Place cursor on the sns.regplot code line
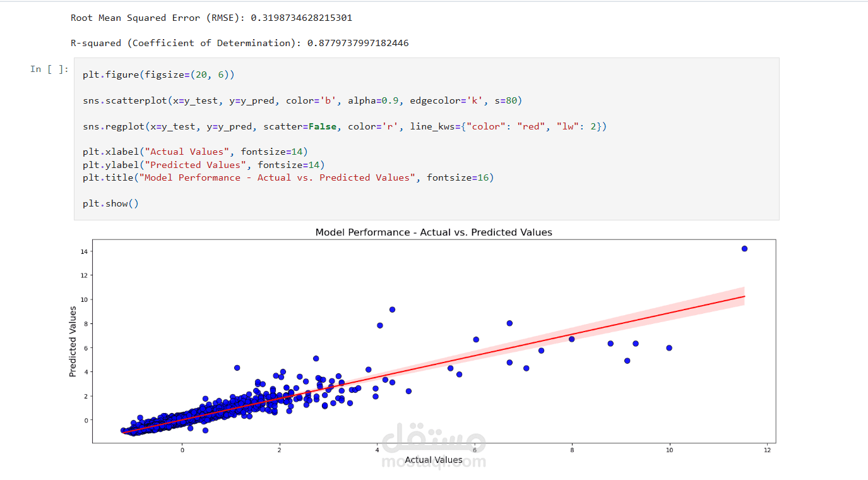This screenshot has width=868, height=480. [345, 126]
